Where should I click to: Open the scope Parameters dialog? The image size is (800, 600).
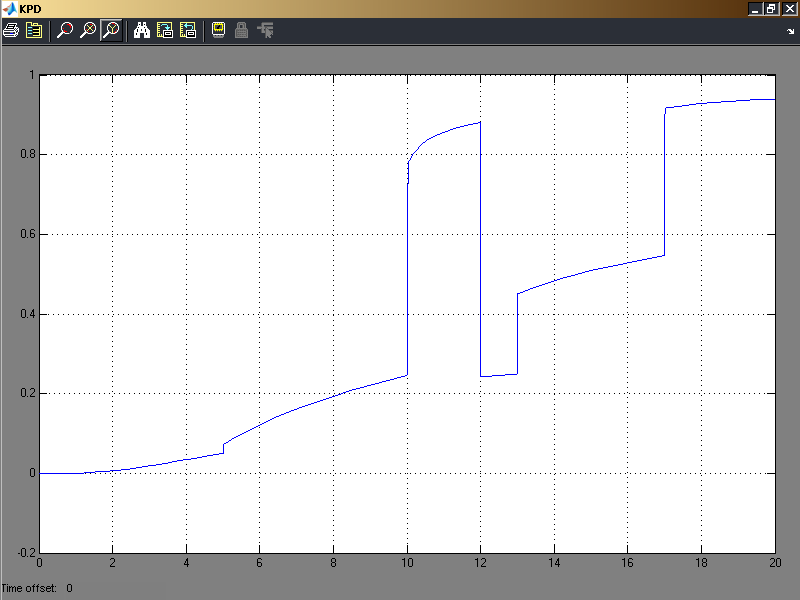34,30
